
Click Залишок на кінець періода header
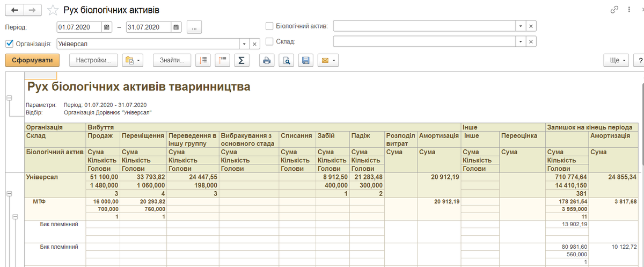(592, 127)
